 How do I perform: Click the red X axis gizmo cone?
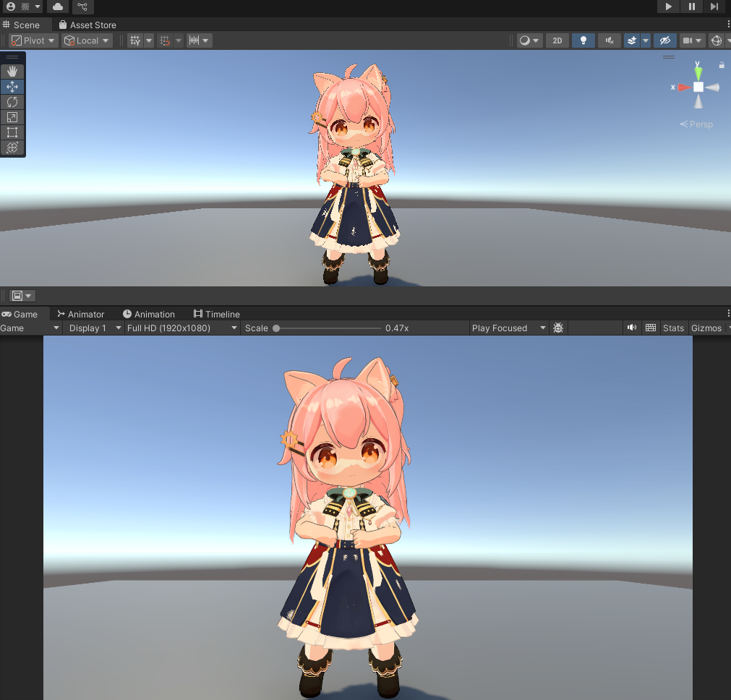(x=684, y=87)
